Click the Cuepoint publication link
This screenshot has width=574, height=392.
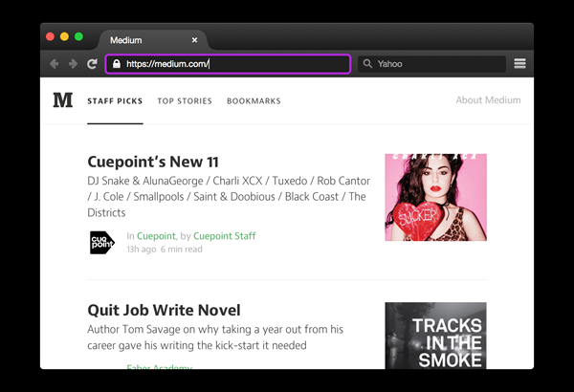[x=156, y=236]
